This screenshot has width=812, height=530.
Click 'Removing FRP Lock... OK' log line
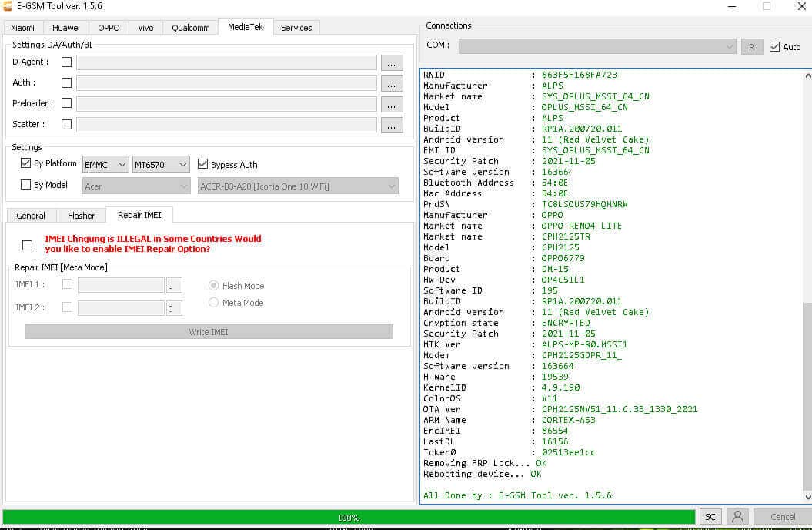pos(485,463)
